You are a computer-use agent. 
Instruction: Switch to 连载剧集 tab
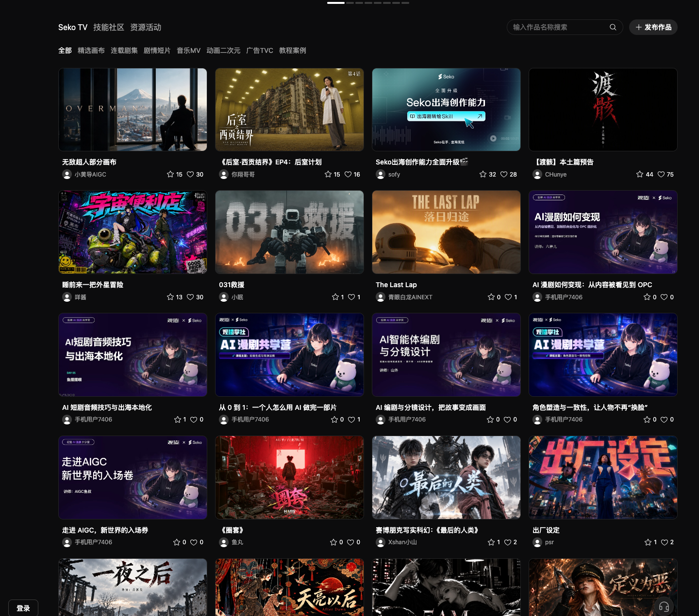point(124,50)
